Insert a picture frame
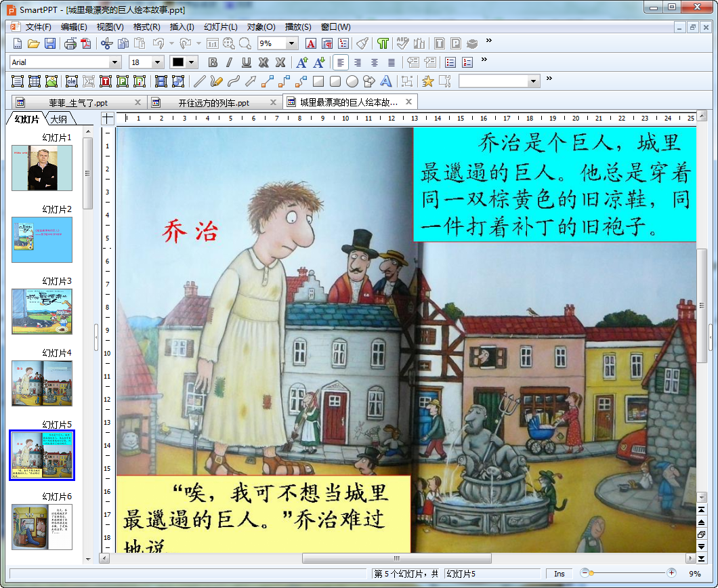The width and height of the screenshot is (718, 588). [51, 81]
